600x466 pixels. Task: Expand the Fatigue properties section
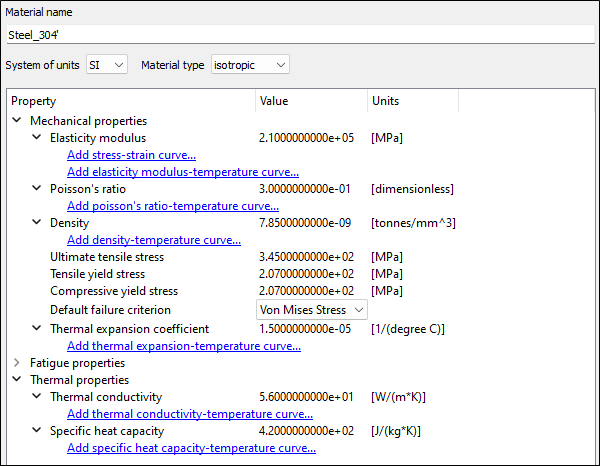(17, 363)
